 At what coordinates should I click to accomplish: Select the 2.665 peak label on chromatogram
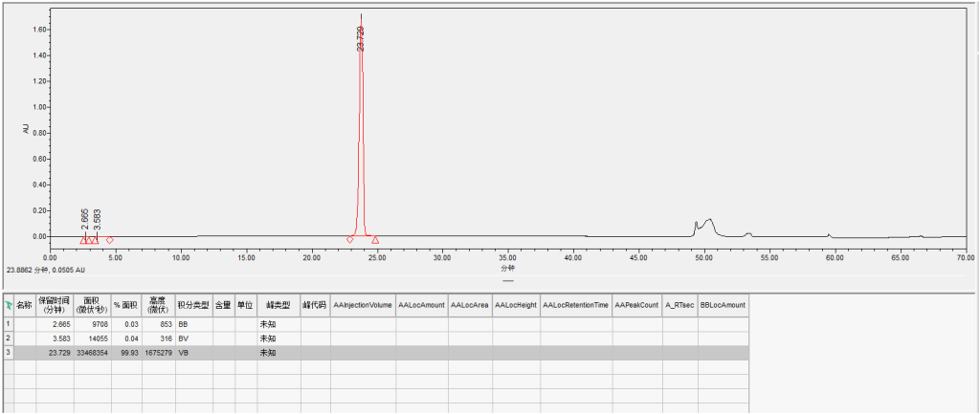[x=85, y=218]
